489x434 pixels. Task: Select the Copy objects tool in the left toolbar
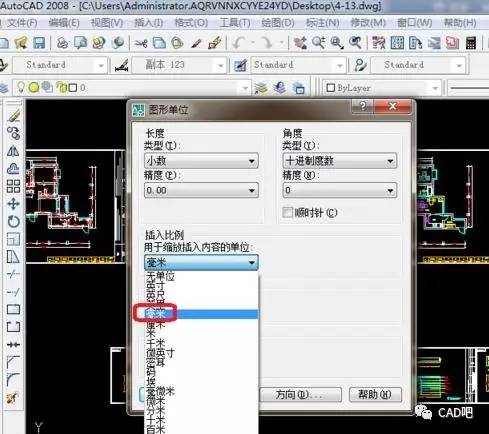[14, 133]
